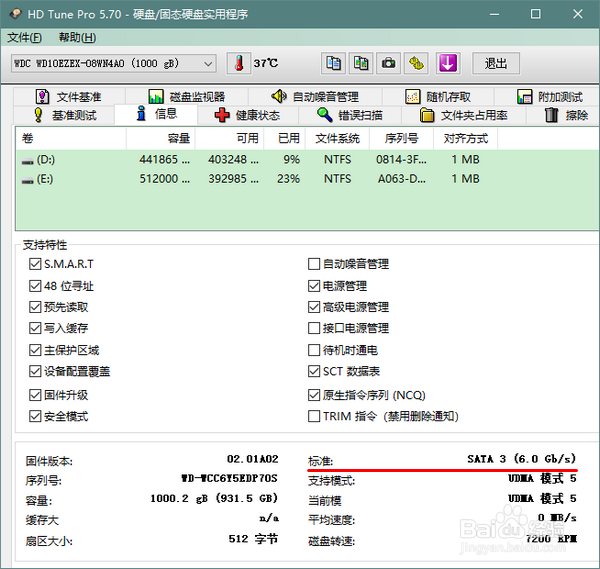The image size is (600, 569).
Task: Switch to the 随机存取 tab
Action: click(438, 96)
